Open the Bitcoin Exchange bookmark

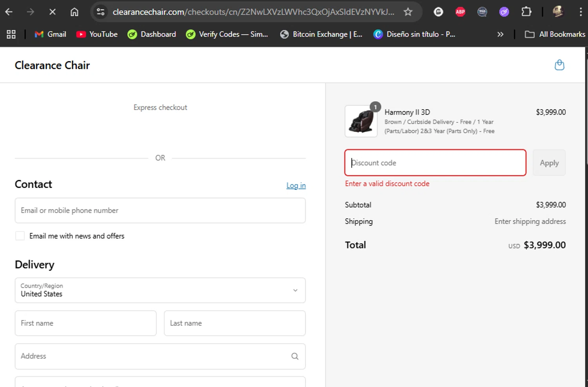(x=321, y=35)
